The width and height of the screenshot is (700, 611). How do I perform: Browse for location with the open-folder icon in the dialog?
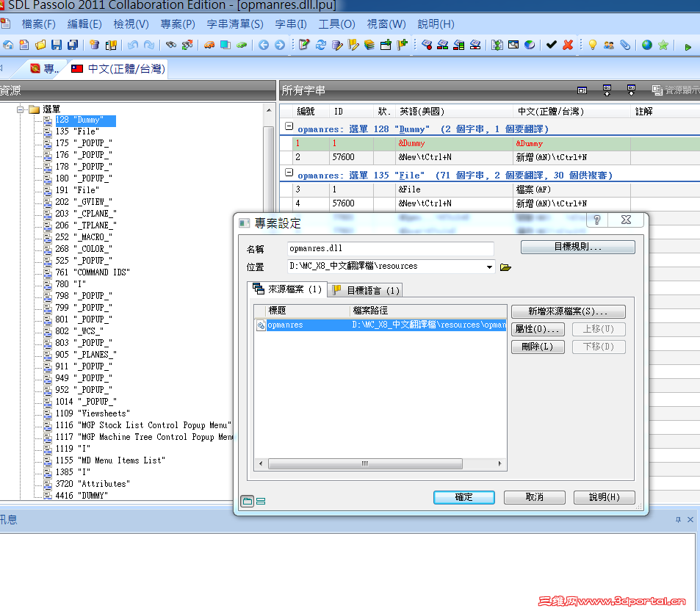505,267
